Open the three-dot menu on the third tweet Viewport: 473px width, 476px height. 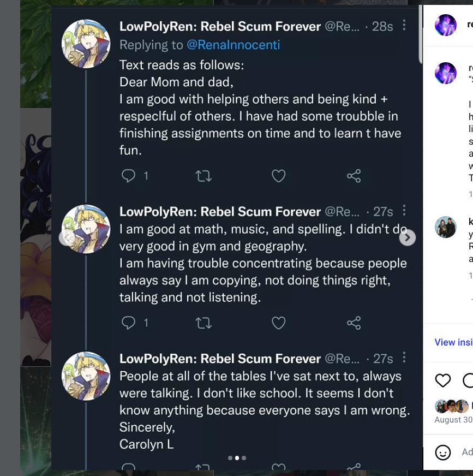click(x=404, y=358)
